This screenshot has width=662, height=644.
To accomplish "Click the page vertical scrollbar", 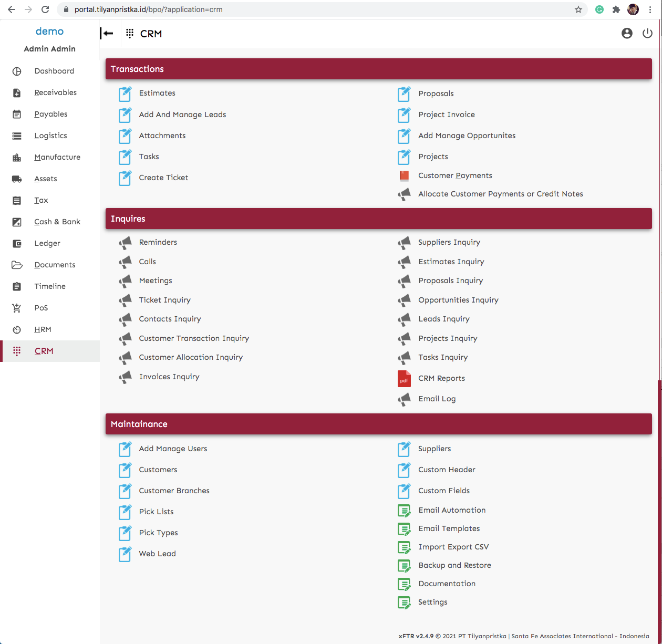I will point(659,473).
